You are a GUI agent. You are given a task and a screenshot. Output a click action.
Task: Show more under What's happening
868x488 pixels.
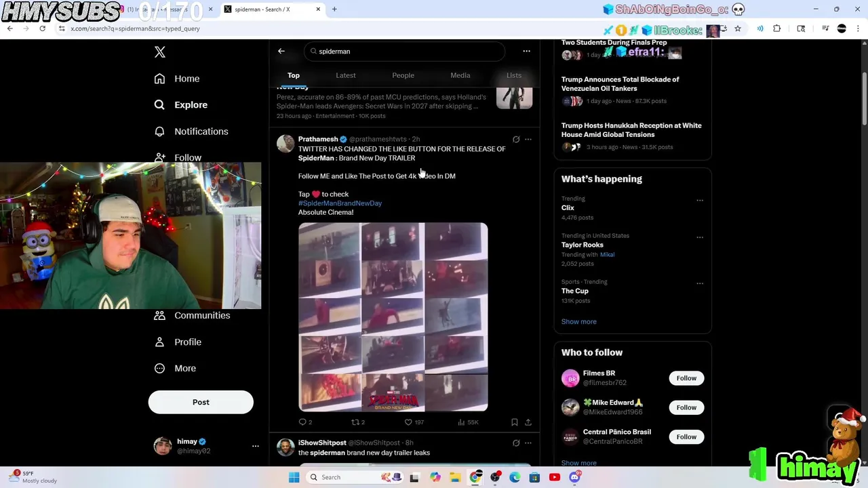coord(579,322)
